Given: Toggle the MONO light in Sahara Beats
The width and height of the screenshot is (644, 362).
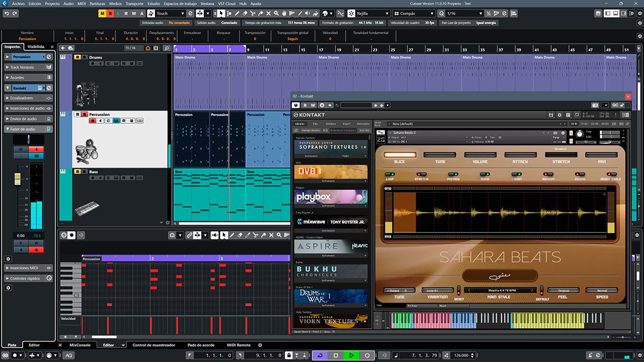Looking at the screenshot, I should (x=485, y=174).
